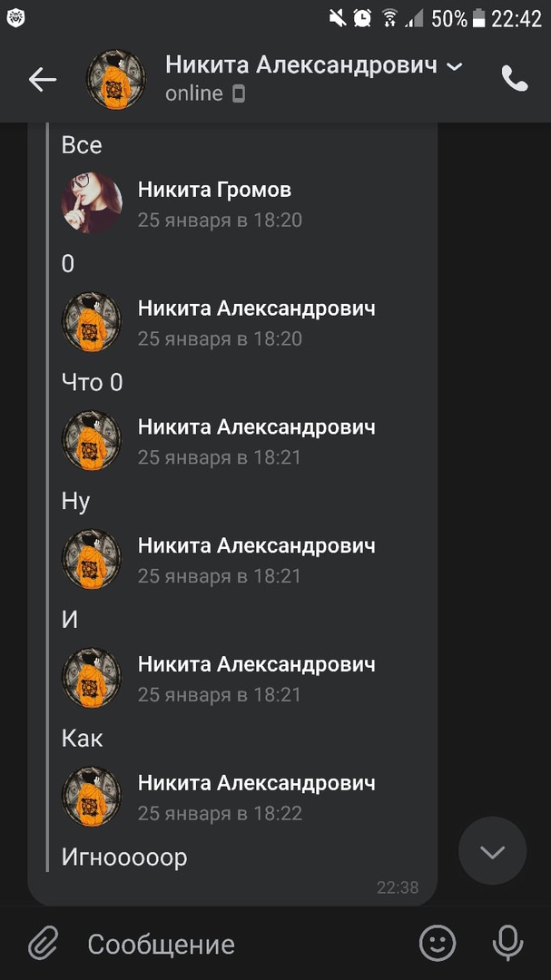551x980 pixels.
Task: Open the attachment paperclip icon
Action: (44, 943)
